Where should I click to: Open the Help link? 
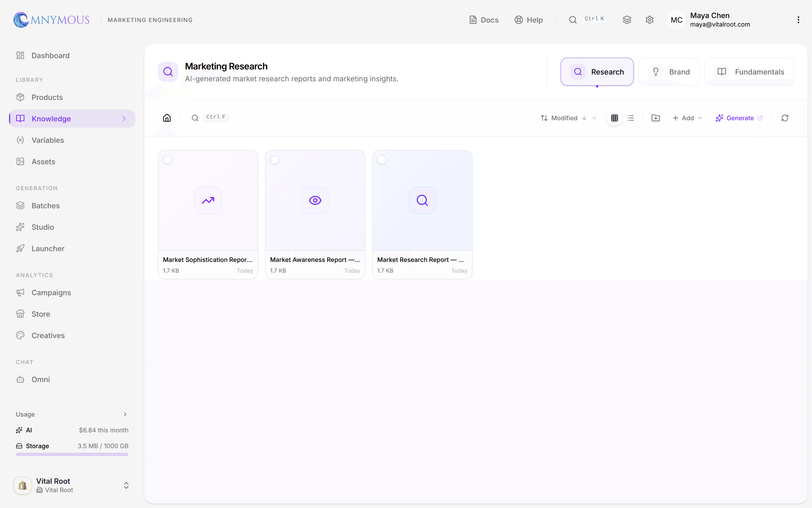(x=528, y=20)
